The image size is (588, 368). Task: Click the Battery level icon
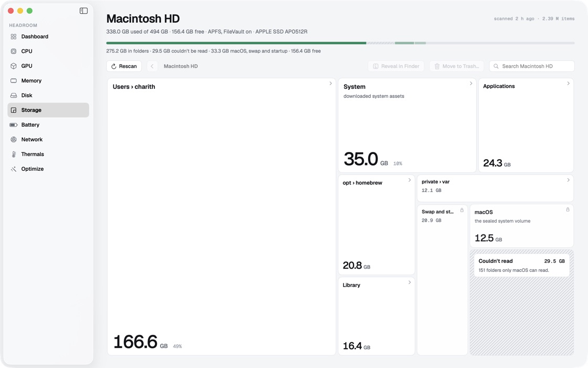(x=14, y=125)
